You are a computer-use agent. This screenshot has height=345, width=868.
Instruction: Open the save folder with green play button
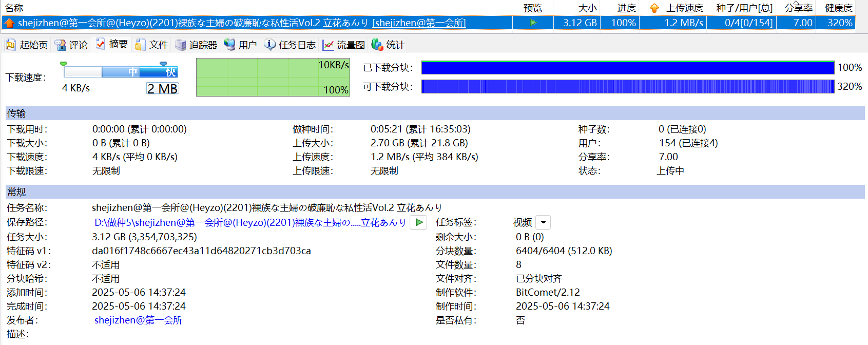(419, 222)
